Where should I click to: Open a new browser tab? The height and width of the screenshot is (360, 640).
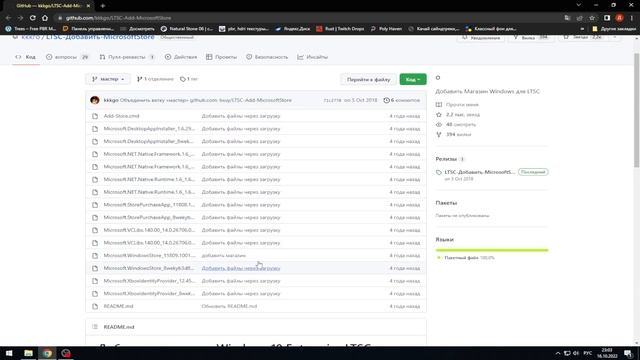pyautogui.click(x=103, y=6)
